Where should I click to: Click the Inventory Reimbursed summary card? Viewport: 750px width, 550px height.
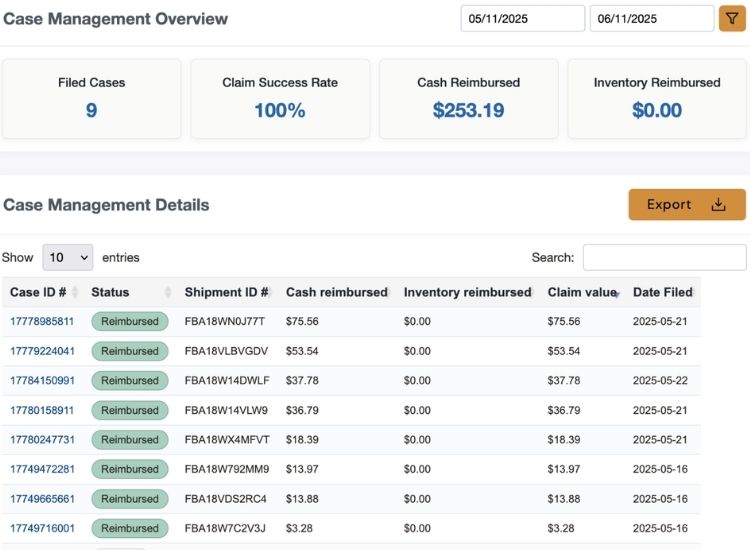(657, 99)
